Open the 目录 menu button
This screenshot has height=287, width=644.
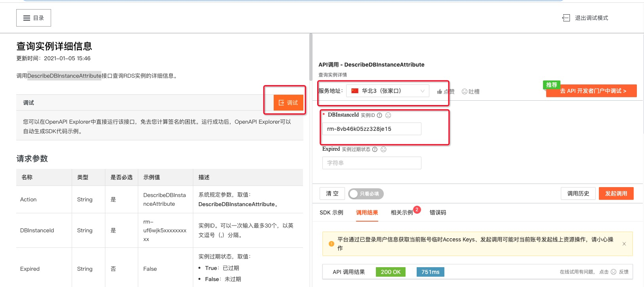coord(34,18)
